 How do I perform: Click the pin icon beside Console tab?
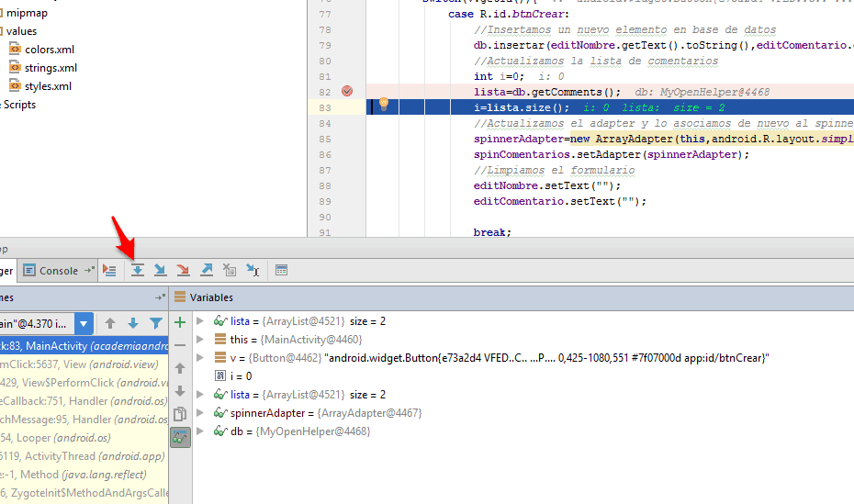coord(89,270)
